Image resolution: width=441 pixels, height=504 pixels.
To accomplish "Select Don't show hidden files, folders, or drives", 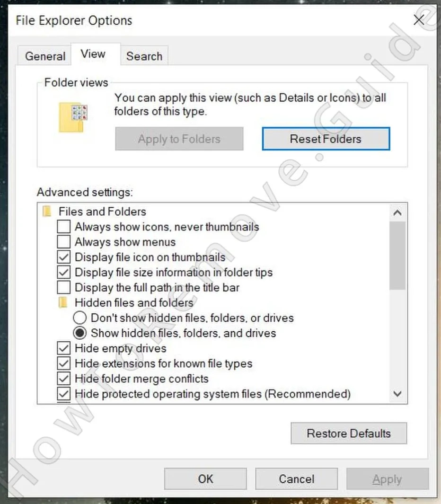I will (80, 318).
